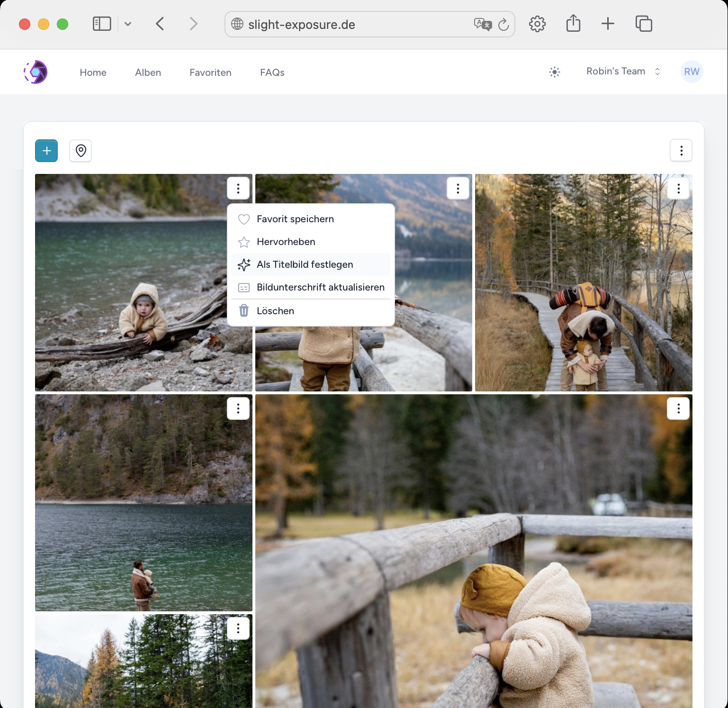This screenshot has width=728, height=708.
Task: Open the FAQs page
Action: coord(272,72)
